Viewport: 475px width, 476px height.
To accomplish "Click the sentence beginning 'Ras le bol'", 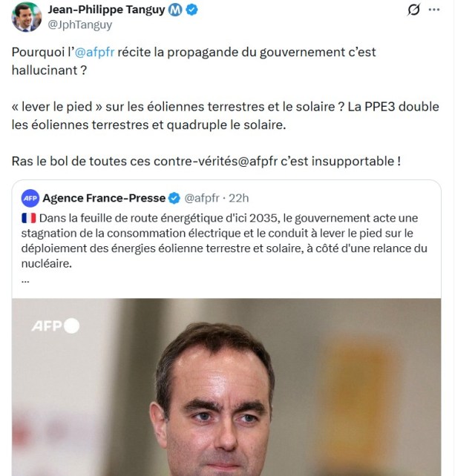I will point(206,161).
